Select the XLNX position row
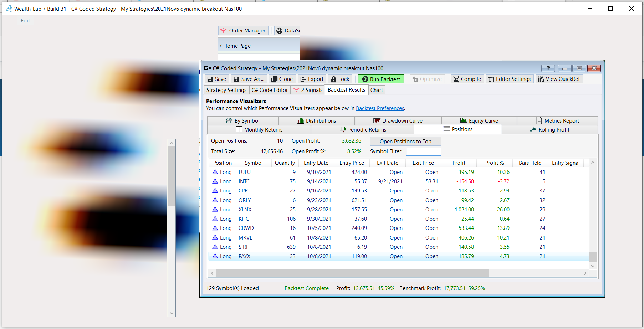Screen dimensions: 644x329 tap(399, 210)
